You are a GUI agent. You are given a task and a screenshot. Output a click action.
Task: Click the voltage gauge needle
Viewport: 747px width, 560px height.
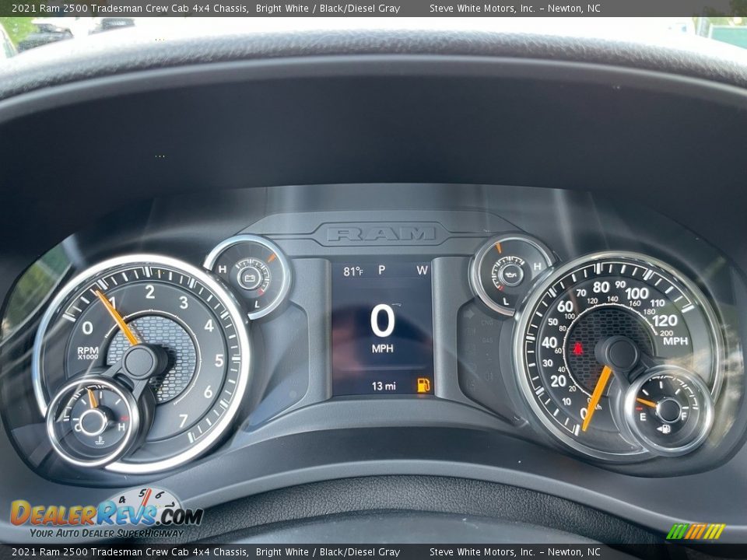click(x=272, y=258)
